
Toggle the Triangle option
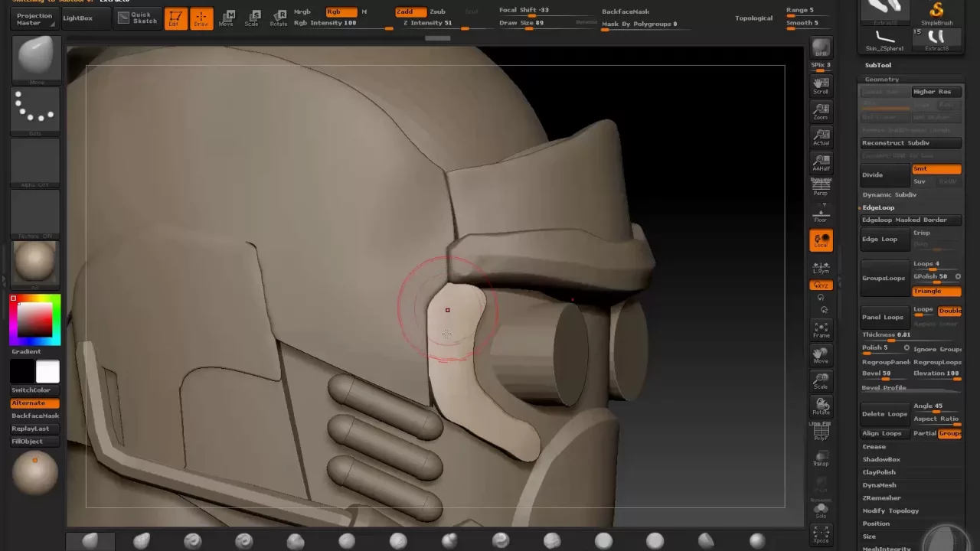tap(936, 291)
